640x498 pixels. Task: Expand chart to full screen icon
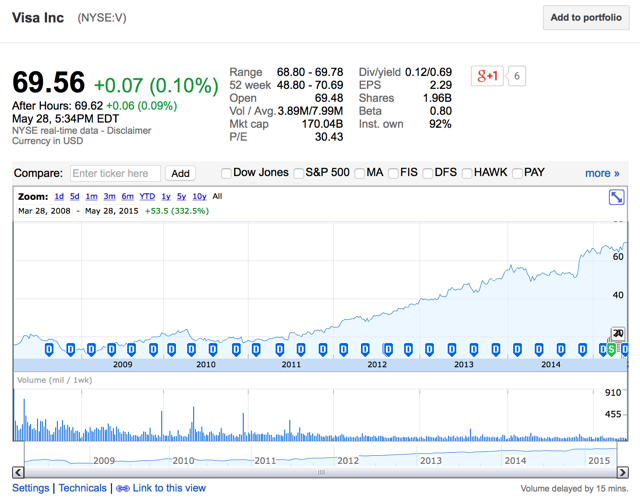point(616,198)
